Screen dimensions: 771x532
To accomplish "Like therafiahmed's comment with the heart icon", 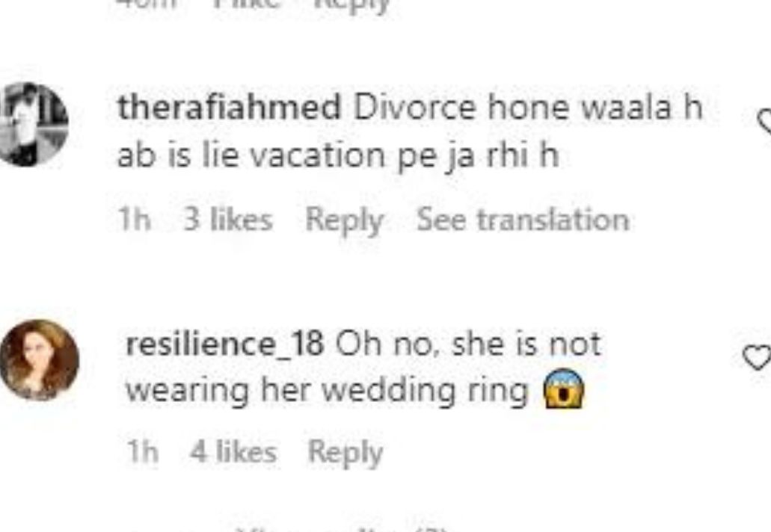I will click(x=765, y=122).
